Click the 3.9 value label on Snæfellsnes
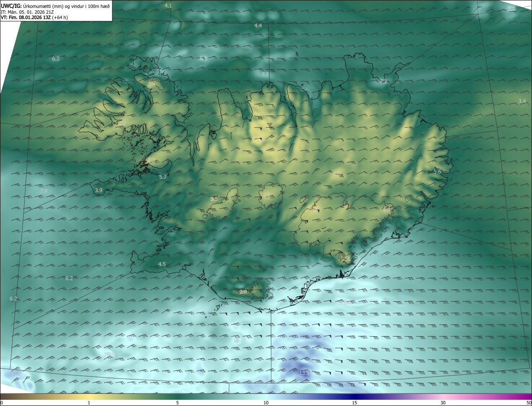Screen dimensions: 532x406 tap(99, 191)
